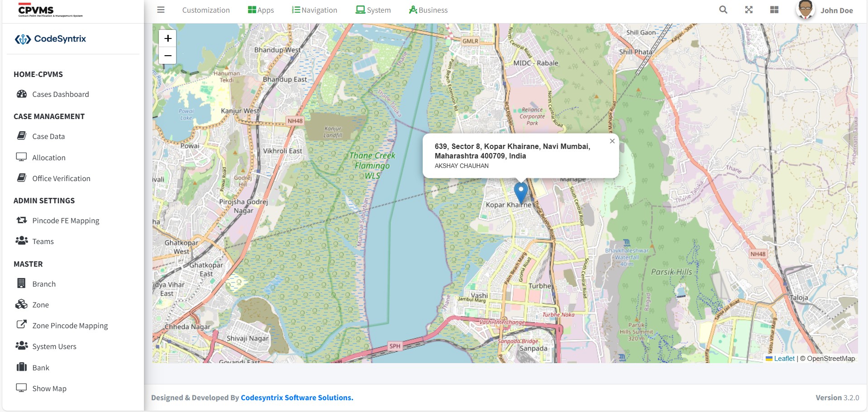Open Zone Pincode Mapping in sidebar

coord(70,326)
